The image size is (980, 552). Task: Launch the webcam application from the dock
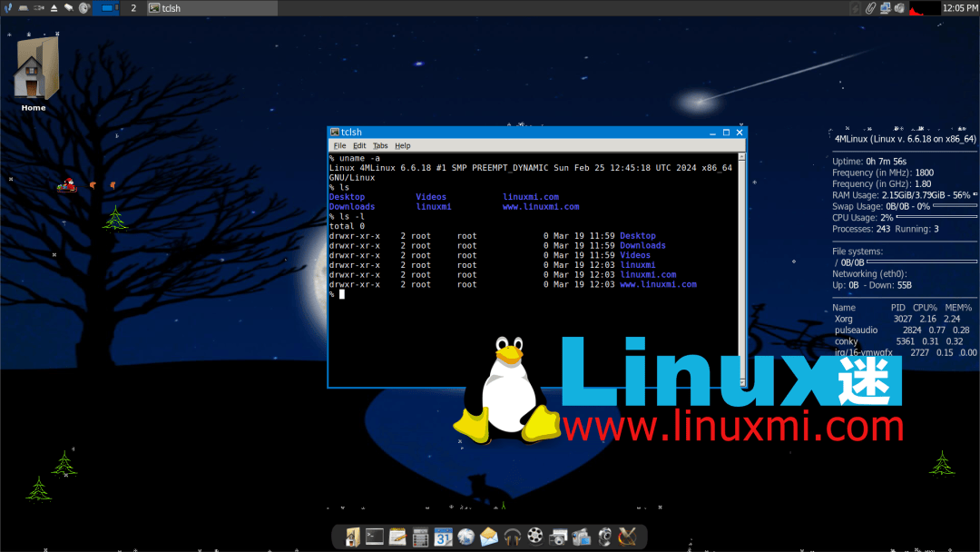coord(603,537)
